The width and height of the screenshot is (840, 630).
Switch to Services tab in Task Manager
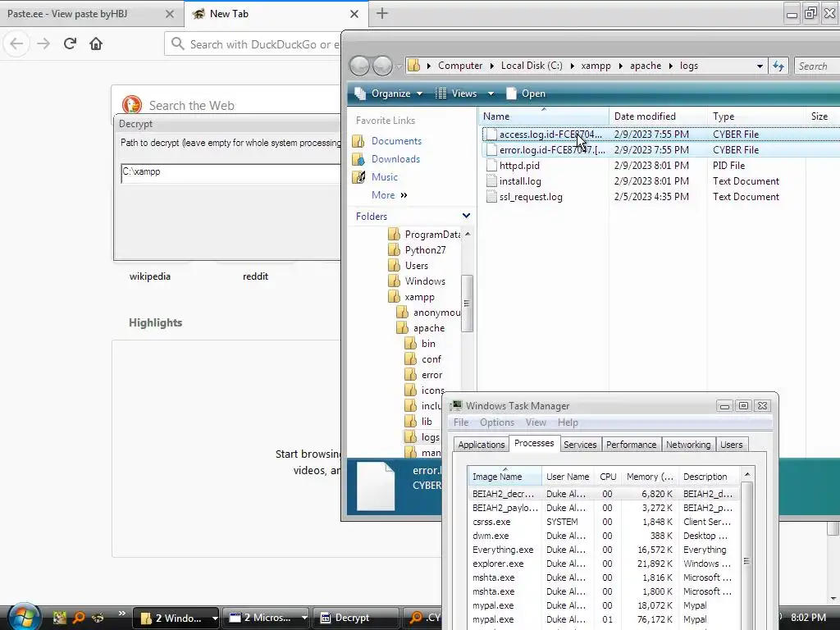click(x=580, y=445)
